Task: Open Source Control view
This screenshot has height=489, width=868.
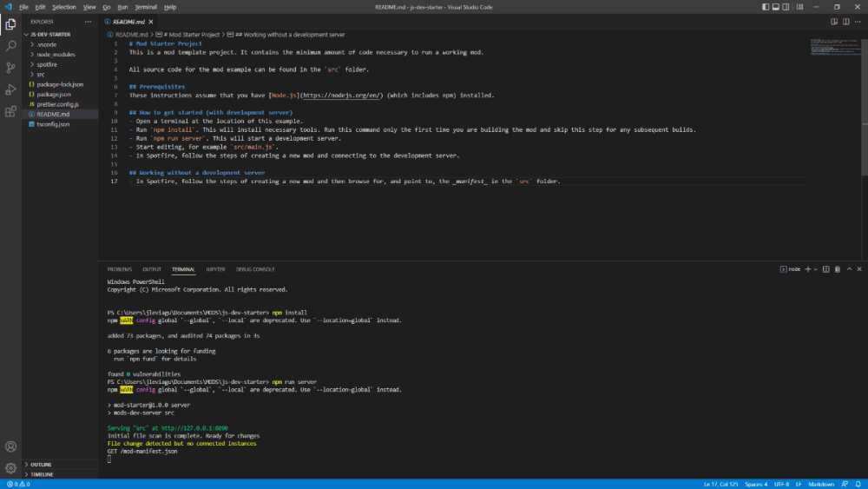Action: tap(10, 68)
